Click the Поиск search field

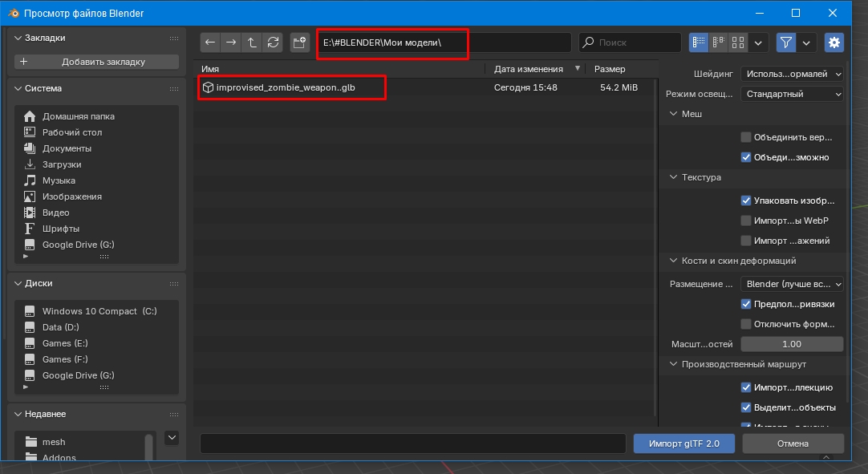click(x=630, y=42)
